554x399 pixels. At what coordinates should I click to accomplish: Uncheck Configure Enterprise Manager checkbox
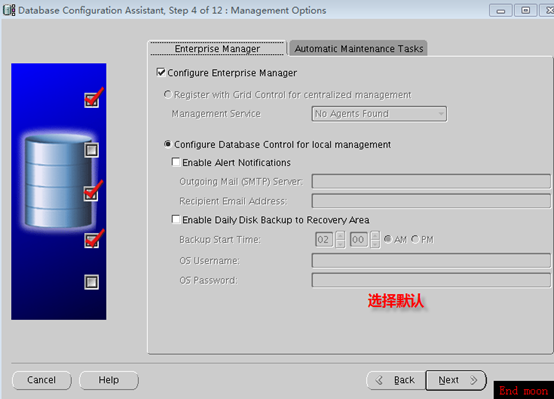click(161, 72)
